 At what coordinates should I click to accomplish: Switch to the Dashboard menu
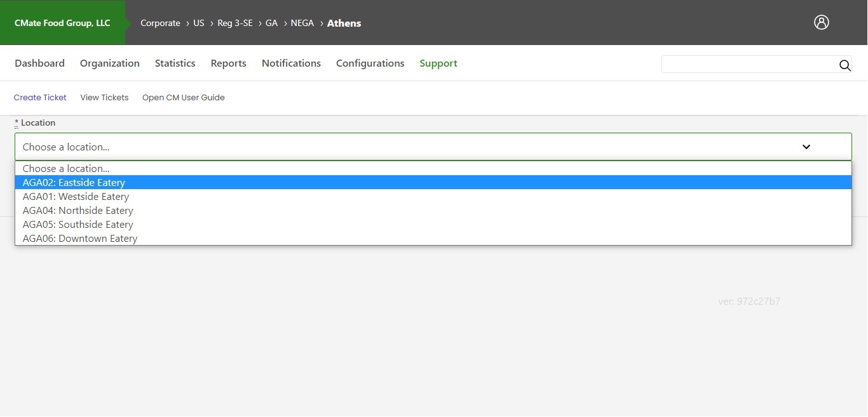tap(39, 63)
